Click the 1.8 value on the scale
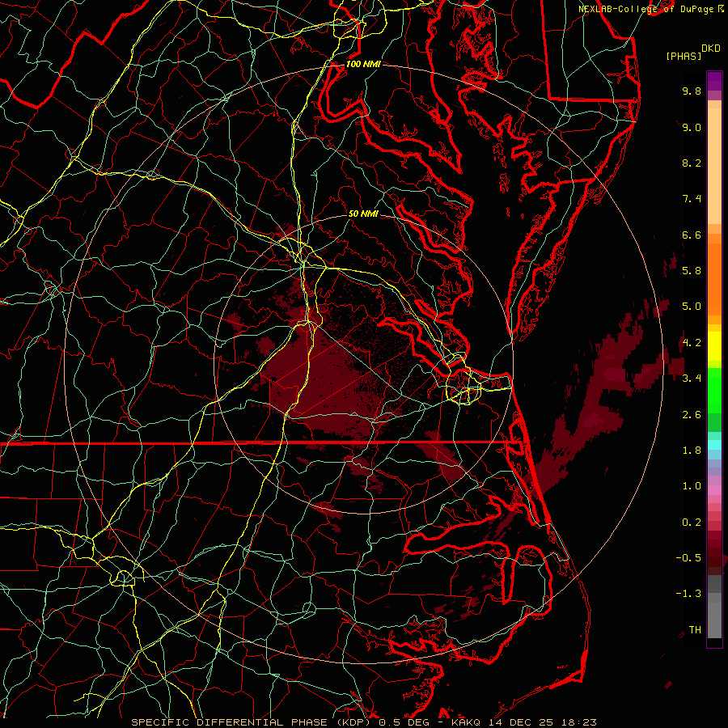The height and width of the screenshot is (728, 728). 692,451
